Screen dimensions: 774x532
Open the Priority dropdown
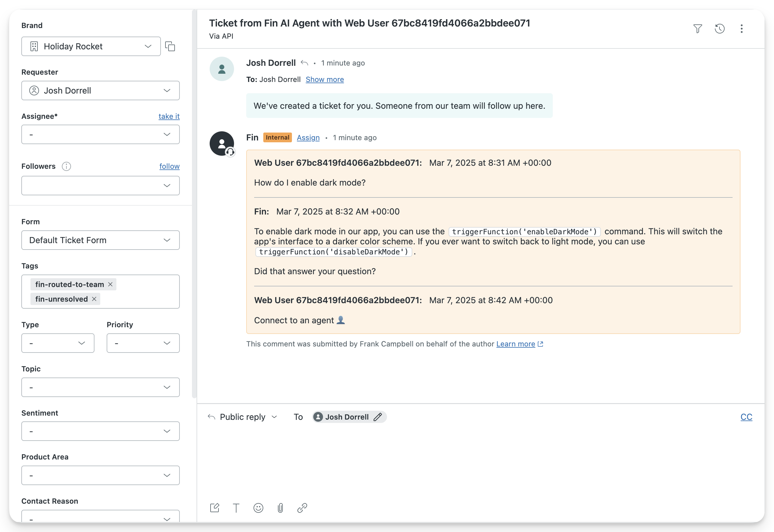pos(143,343)
